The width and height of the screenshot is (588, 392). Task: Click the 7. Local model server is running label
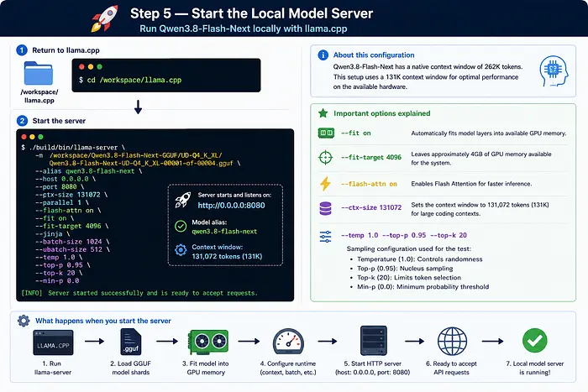(535, 368)
